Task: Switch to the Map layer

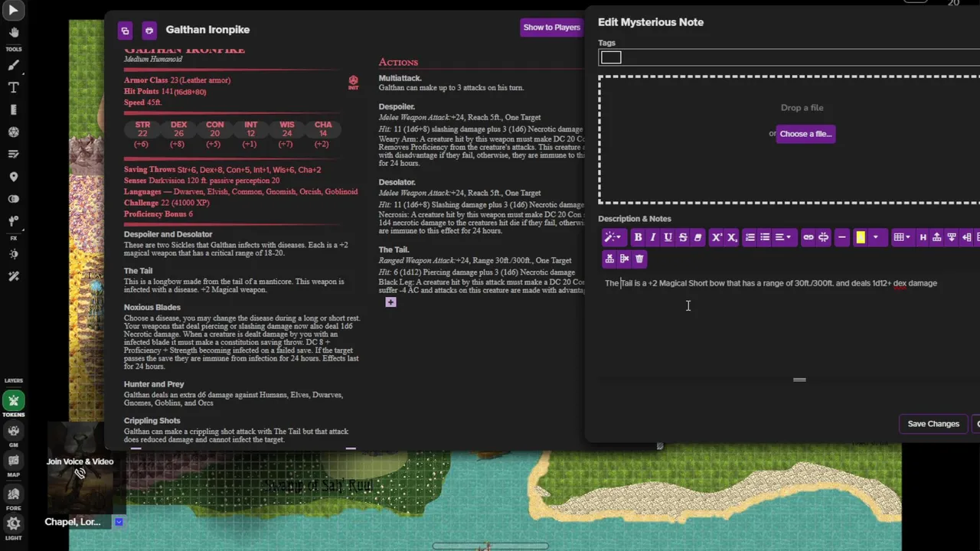Action: (x=14, y=461)
